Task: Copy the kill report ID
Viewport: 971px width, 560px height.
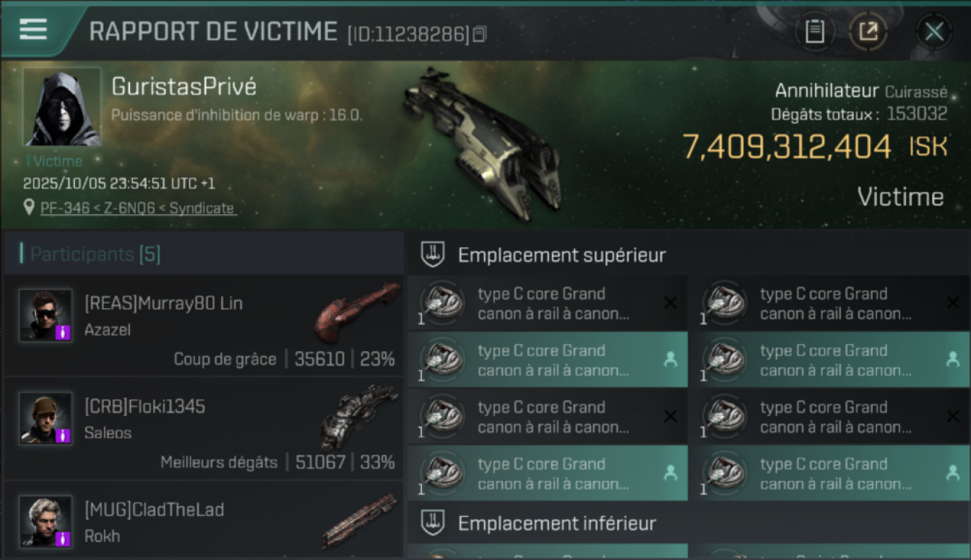Action: click(x=480, y=34)
